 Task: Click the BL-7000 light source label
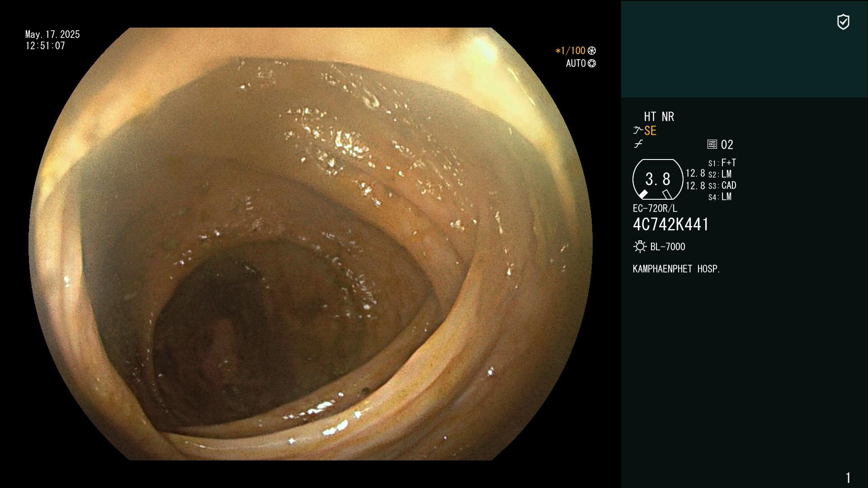click(668, 247)
